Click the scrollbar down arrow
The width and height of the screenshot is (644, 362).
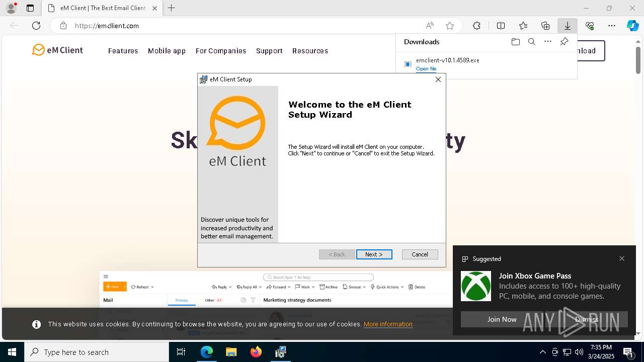tap(638, 333)
